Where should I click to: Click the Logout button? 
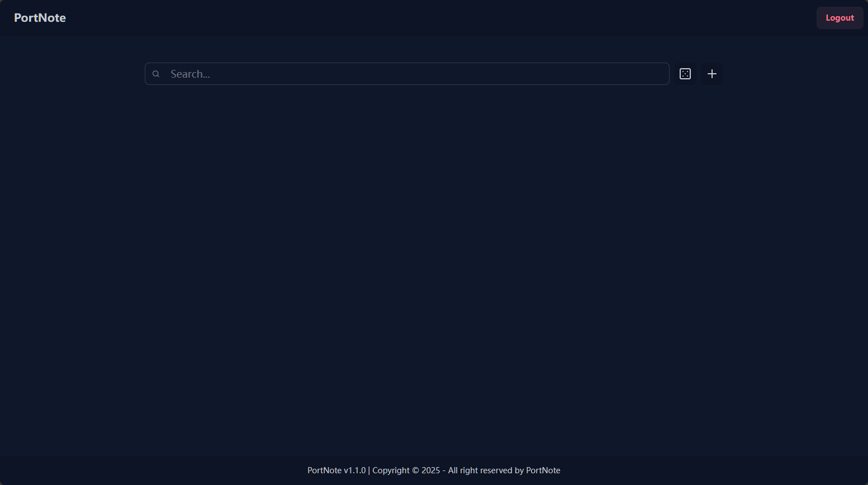839,18
